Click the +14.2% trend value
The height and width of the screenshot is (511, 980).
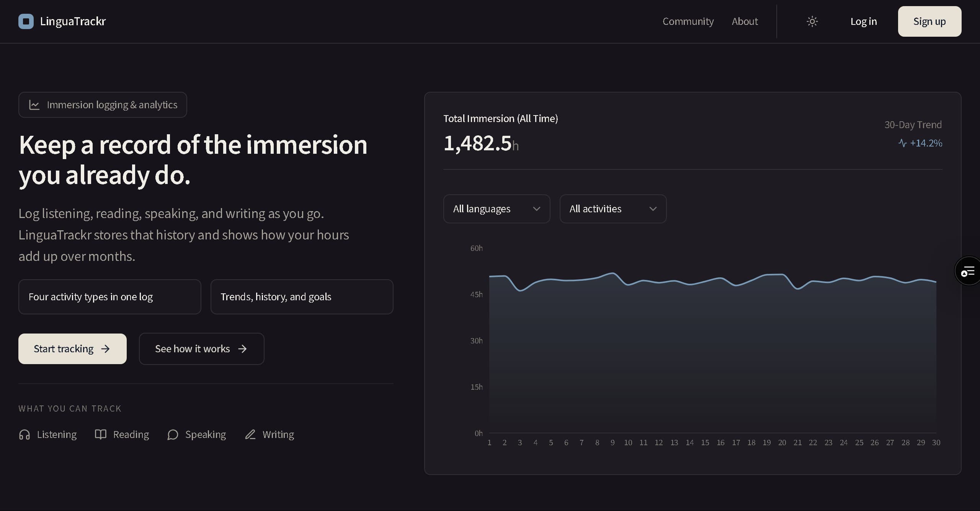(926, 143)
